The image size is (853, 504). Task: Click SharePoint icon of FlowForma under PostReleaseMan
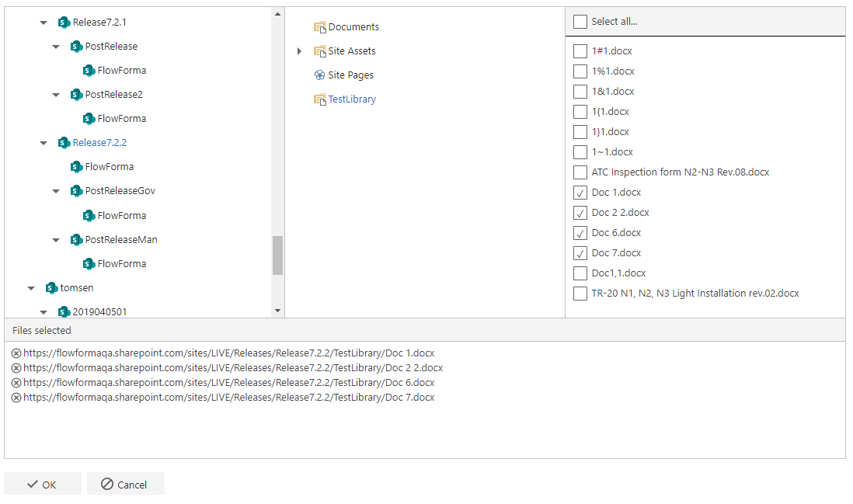[89, 264]
